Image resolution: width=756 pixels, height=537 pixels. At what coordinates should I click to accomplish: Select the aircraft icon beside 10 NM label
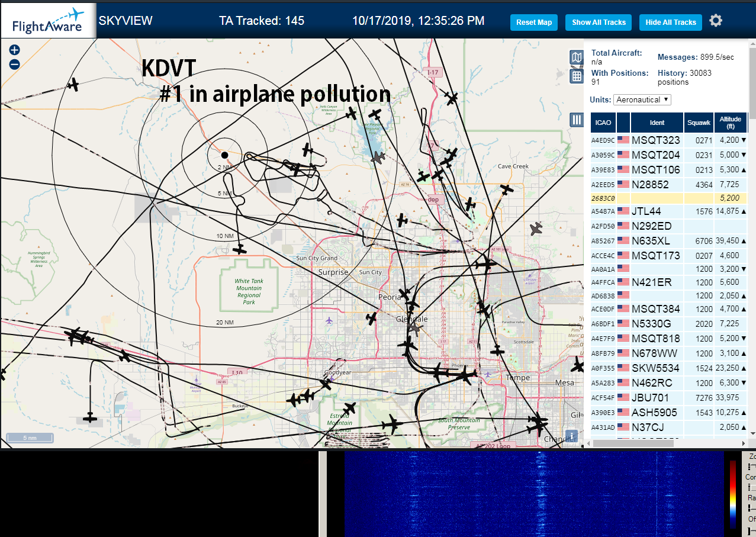[x=240, y=250]
